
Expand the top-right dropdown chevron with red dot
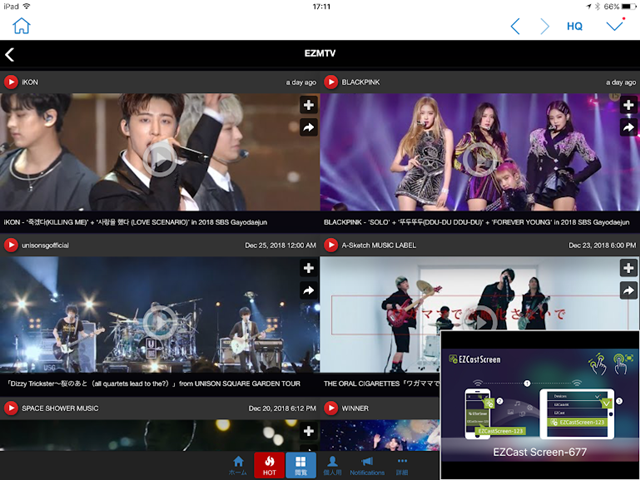click(x=615, y=26)
